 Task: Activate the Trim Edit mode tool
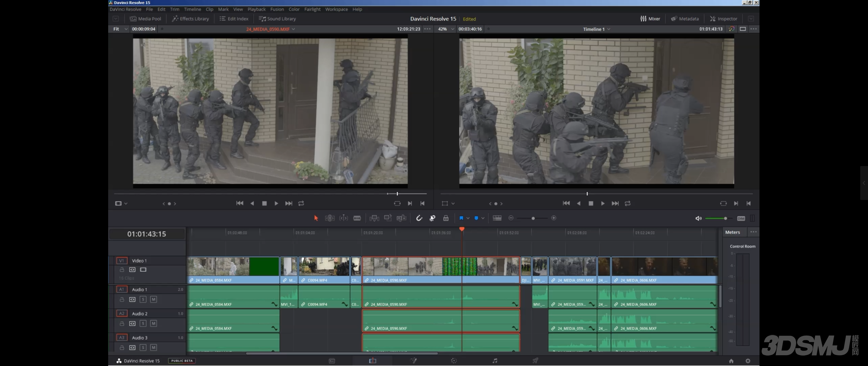coord(330,218)
